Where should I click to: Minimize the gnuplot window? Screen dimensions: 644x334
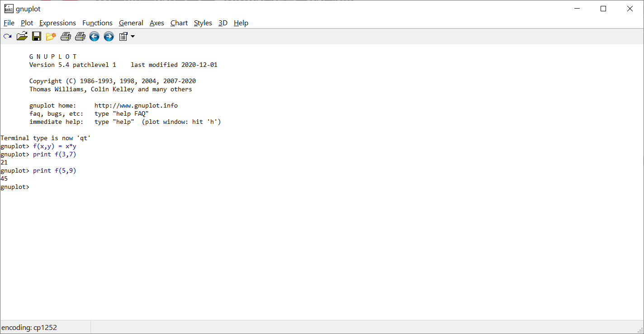click(x=577, y=9)
